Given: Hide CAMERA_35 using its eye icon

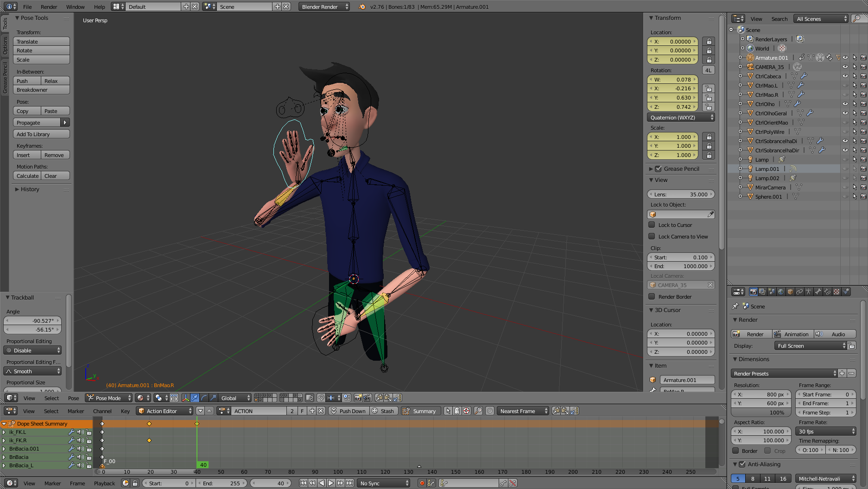Looking at the screenshot, I should coord(845,67).
